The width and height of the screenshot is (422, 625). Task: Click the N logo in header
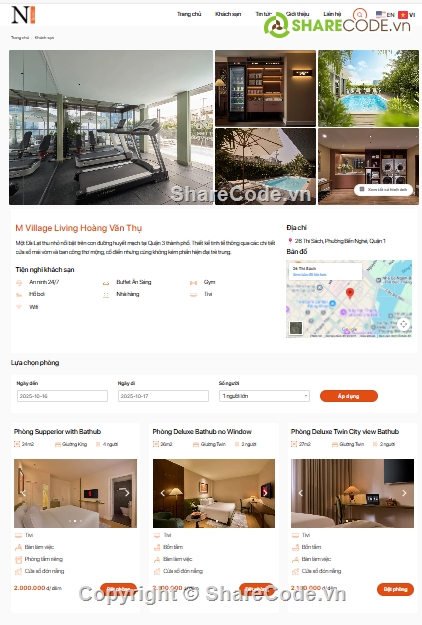23,15
